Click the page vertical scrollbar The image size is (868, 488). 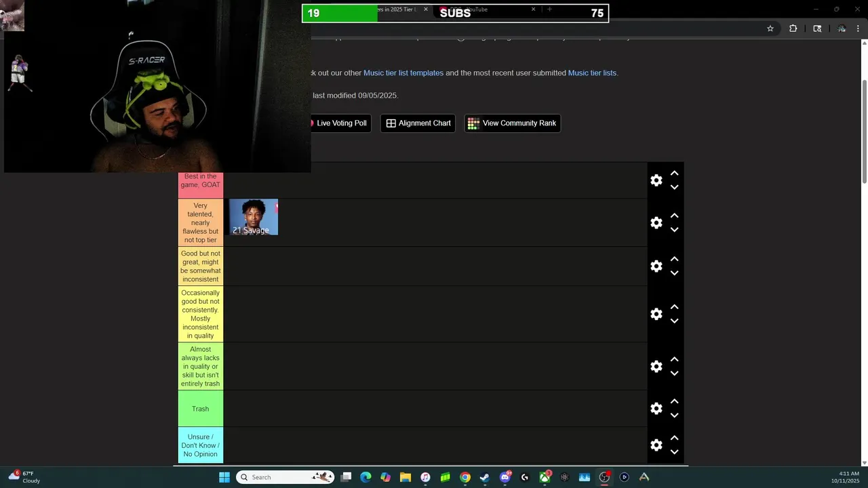(864, 131)
